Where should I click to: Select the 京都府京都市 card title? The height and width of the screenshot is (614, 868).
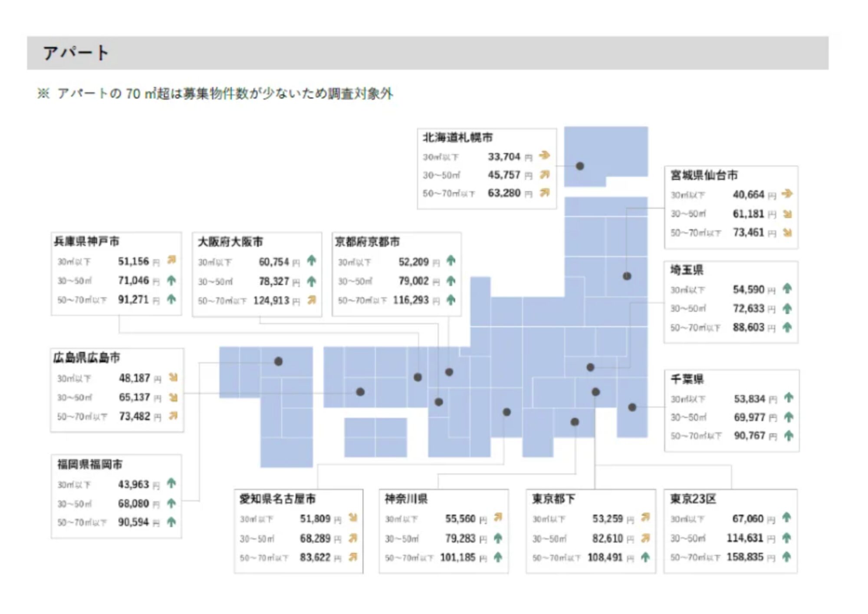point(367,242)
